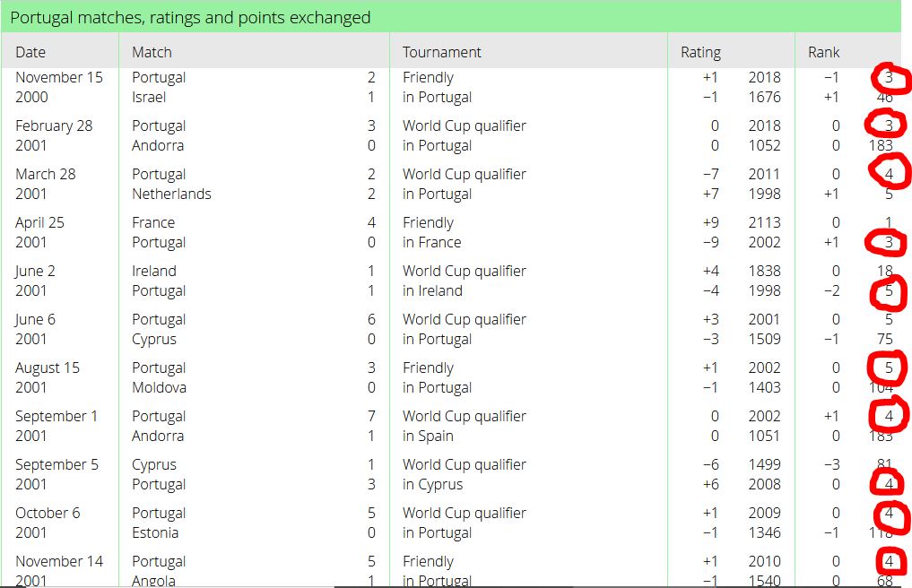912x588 pixels.
Task: Click World Cup qualifier in Cyprus cell
Action: [465, 474]
